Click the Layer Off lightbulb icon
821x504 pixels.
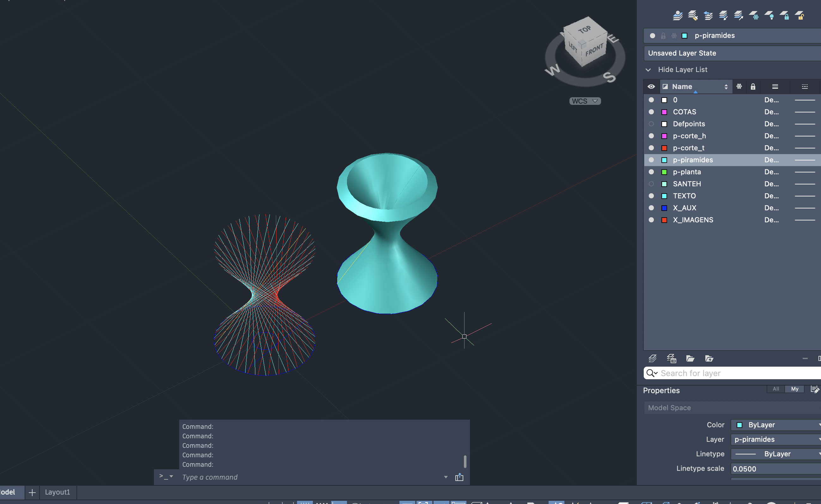(x=769, y=15)
